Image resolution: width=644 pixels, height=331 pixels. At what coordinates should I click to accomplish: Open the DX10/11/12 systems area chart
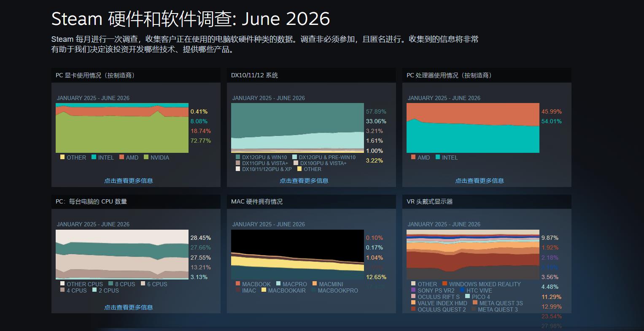[x=298, y=128]
